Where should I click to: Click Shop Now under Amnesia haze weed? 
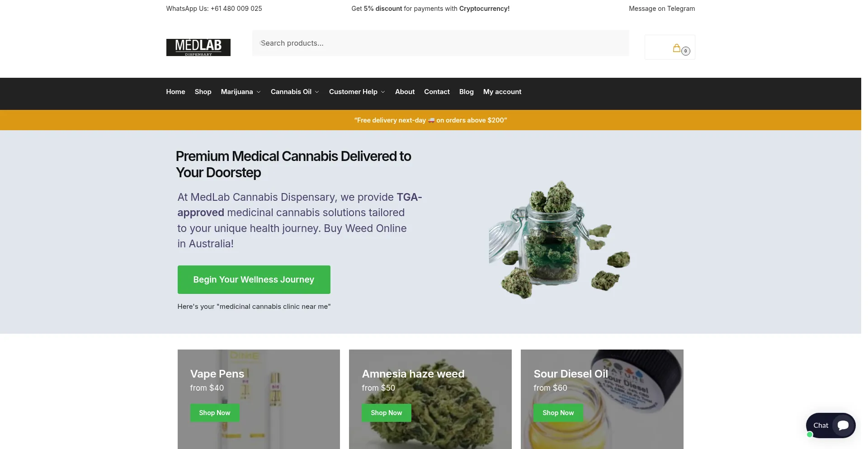(x=387, y=413)
